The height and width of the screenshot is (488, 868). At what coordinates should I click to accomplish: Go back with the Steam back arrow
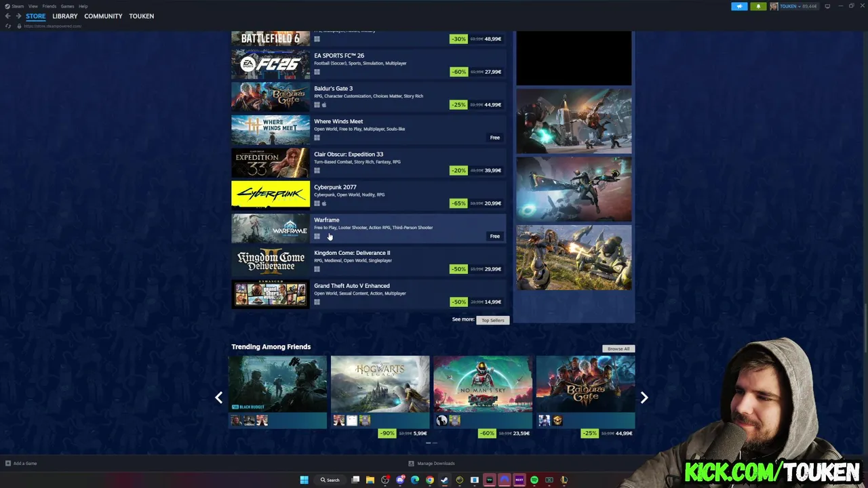[8, 16]
